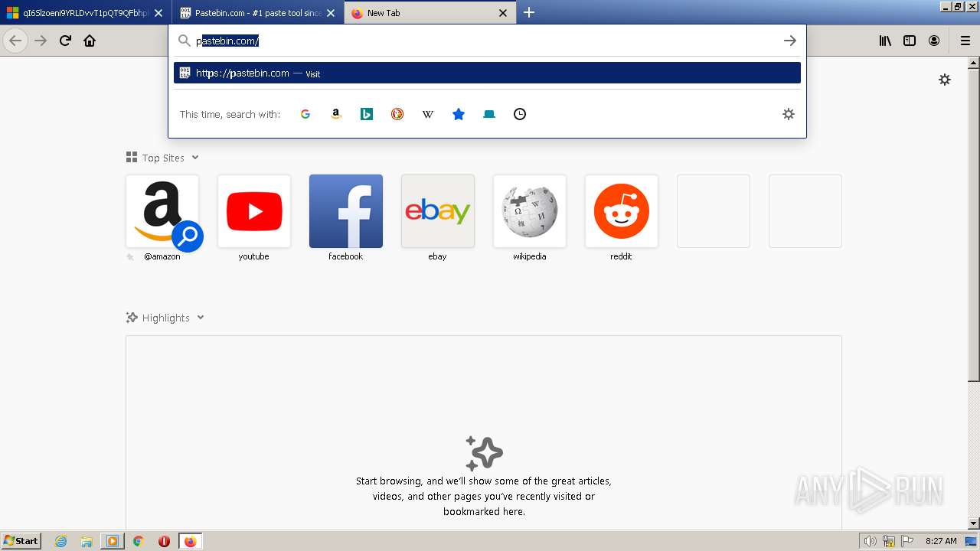Open the Reddit top site tile

tap(622, 211)
